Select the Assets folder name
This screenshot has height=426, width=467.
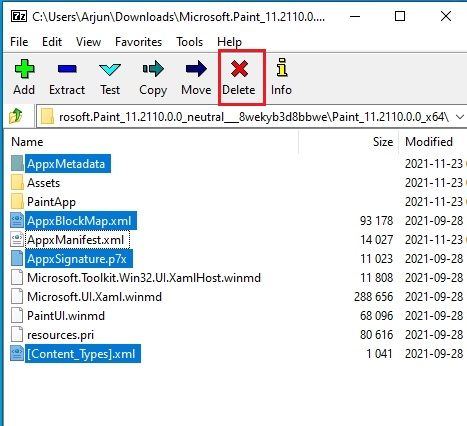tap(43, 183)
